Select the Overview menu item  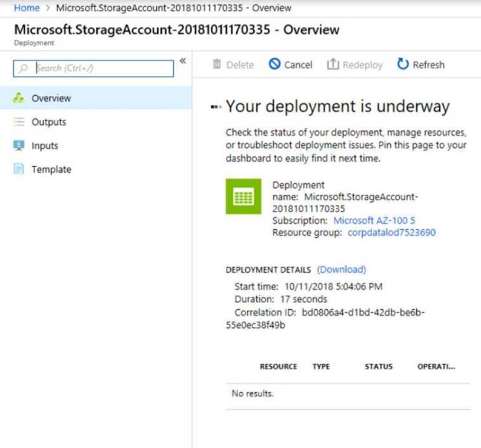[96, 98]
